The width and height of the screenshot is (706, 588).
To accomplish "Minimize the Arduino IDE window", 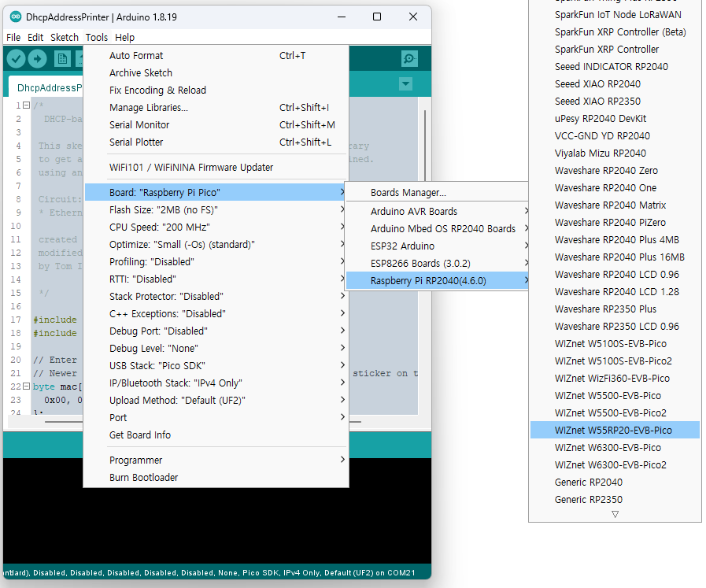I will (x=342, y=17).
